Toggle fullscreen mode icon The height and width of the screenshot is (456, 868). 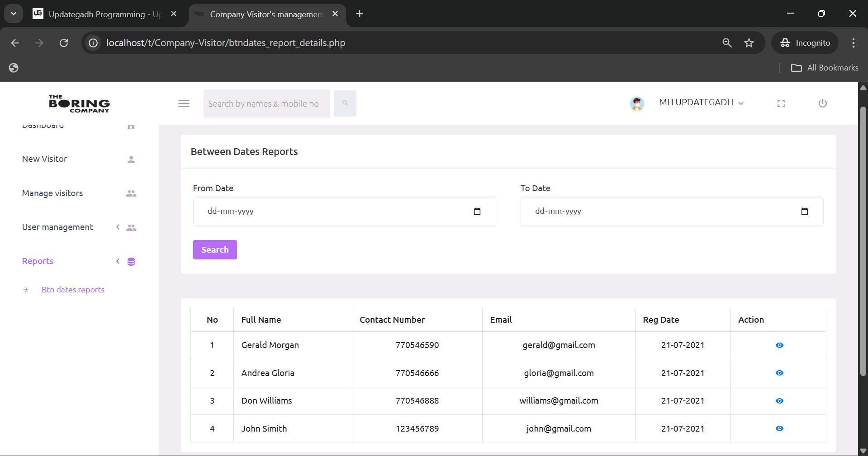(781, 103)
